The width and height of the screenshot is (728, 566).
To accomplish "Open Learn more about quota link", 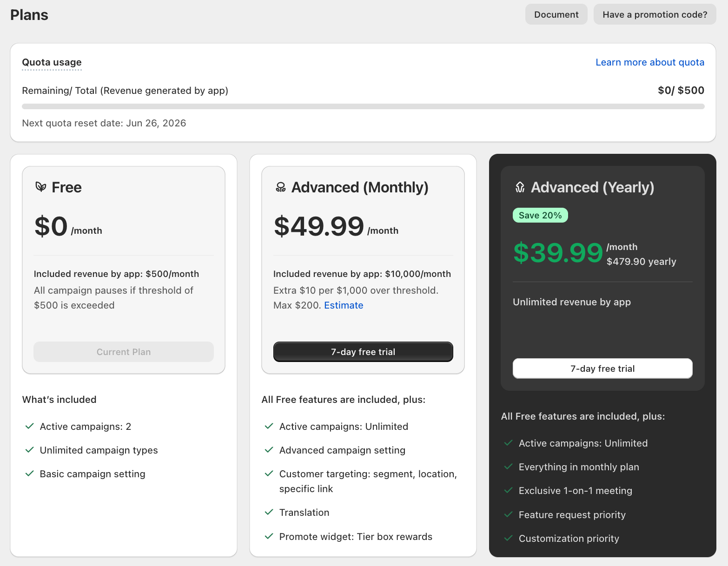I will click(x=650, y=62).
